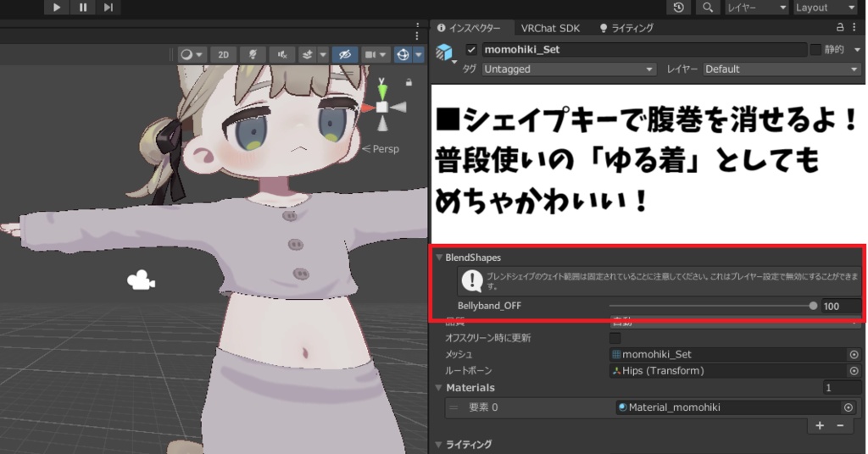Open the Untagged tag dropdown
The height and width of the screenshot is (454, 868).
point(569,69)
